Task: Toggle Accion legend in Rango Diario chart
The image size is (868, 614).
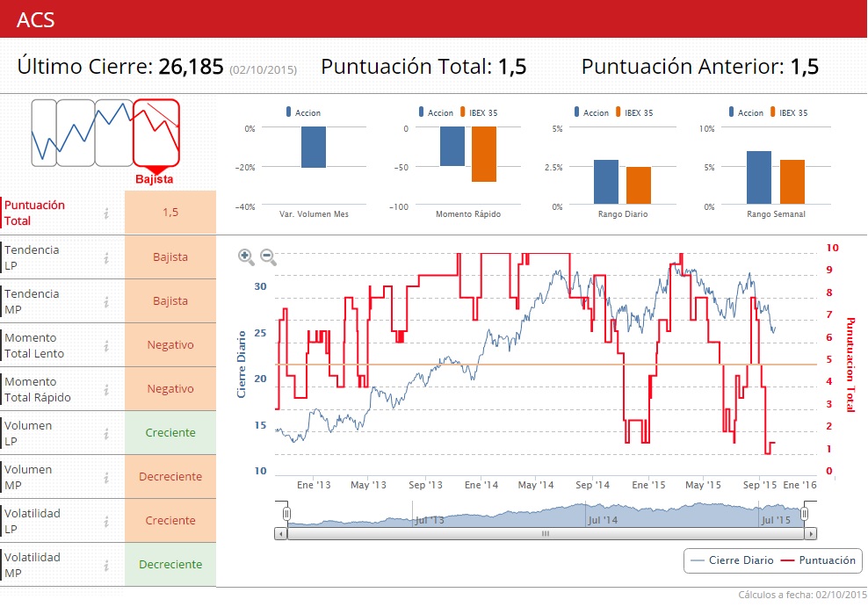Action: coord(592,112)
